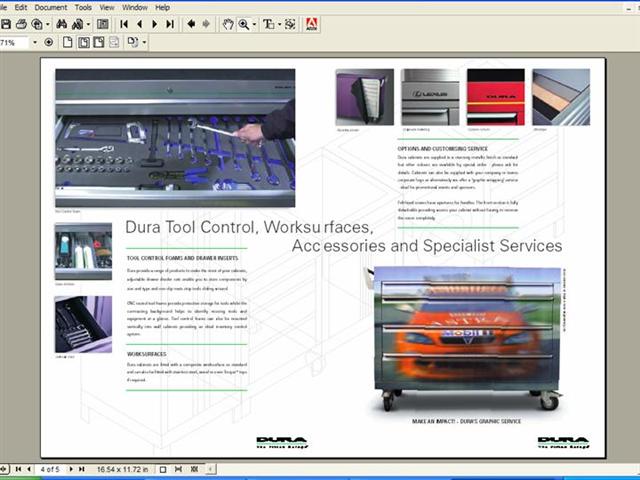Click the Next View forward arrow
Screen dimensions: 640x480
[x=206, y=24]
